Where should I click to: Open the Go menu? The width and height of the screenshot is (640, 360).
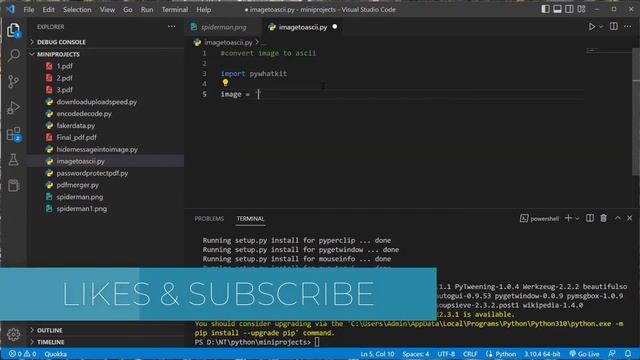128,9
